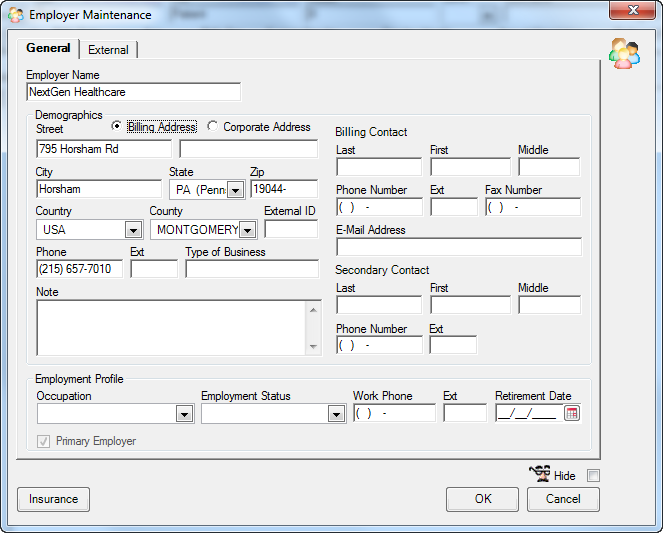Click inside the Note text area
This screenshot has width=663, height=533.
click(171, 328)
